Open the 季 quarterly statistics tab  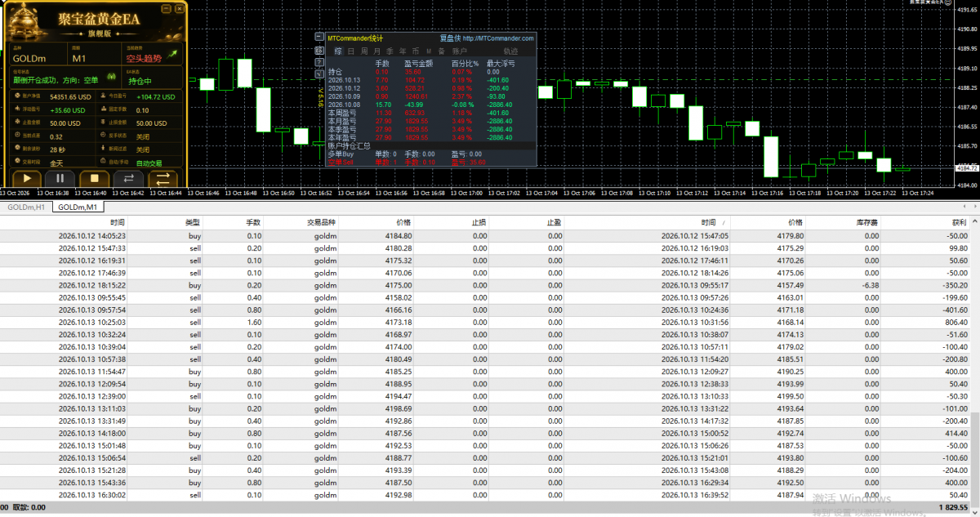click(390, 51)
